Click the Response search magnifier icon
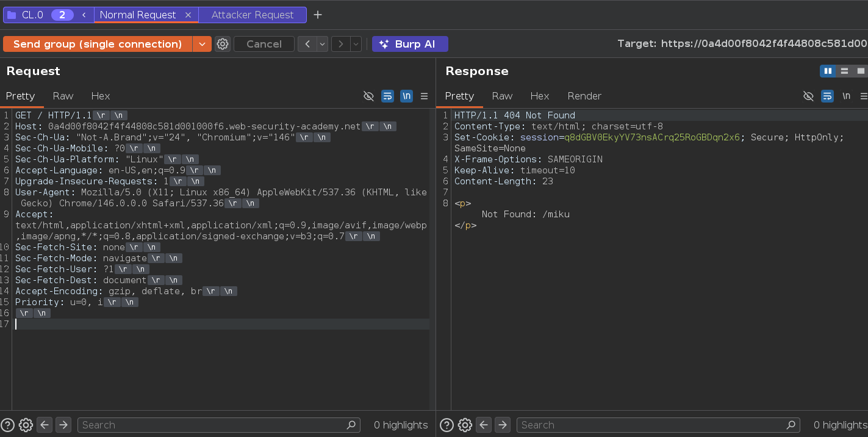 click(791, 425)
